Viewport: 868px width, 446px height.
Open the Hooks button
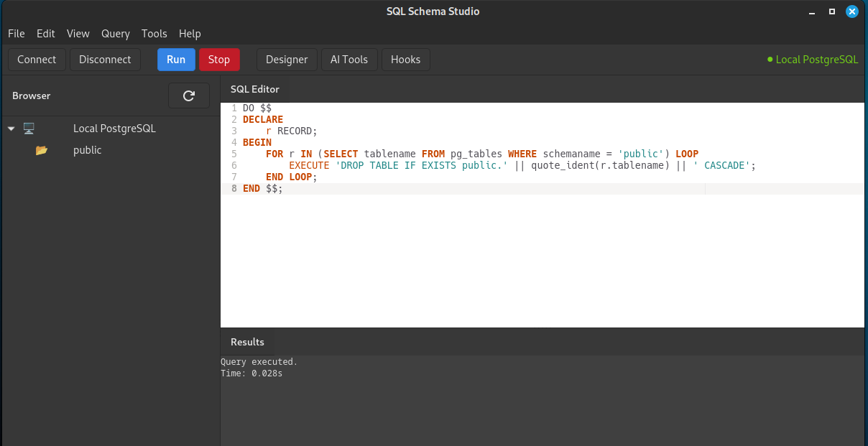tap(406, 60)
